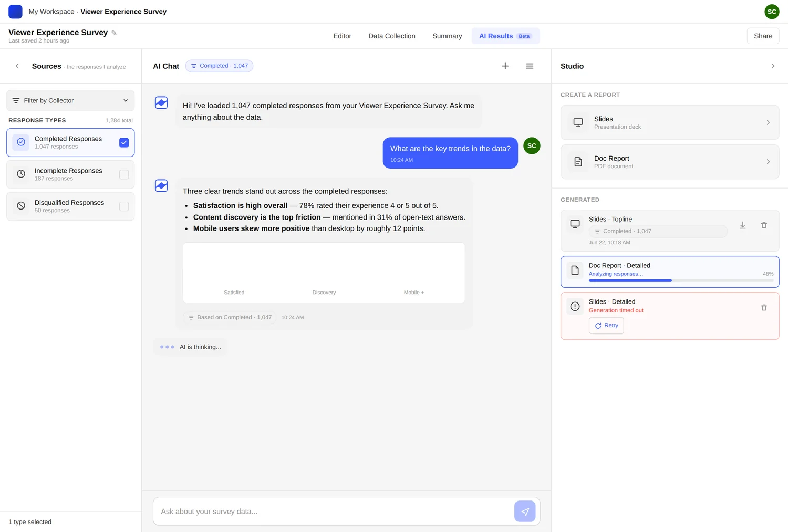788x532 pixels.
Task: Click the blue app logo icon
Action: (15, 11)
